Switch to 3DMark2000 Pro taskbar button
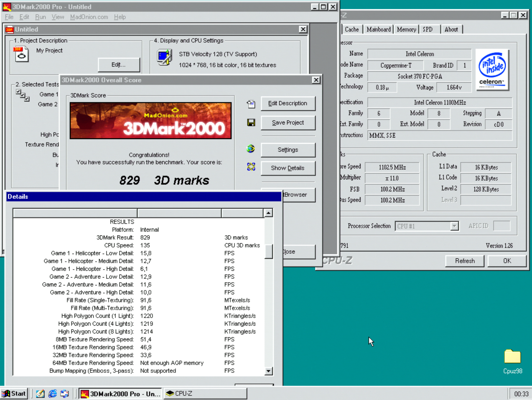Image resolution: width=532 pixels, height=400 pixels. pyautogui.click(x=120, y=394)
